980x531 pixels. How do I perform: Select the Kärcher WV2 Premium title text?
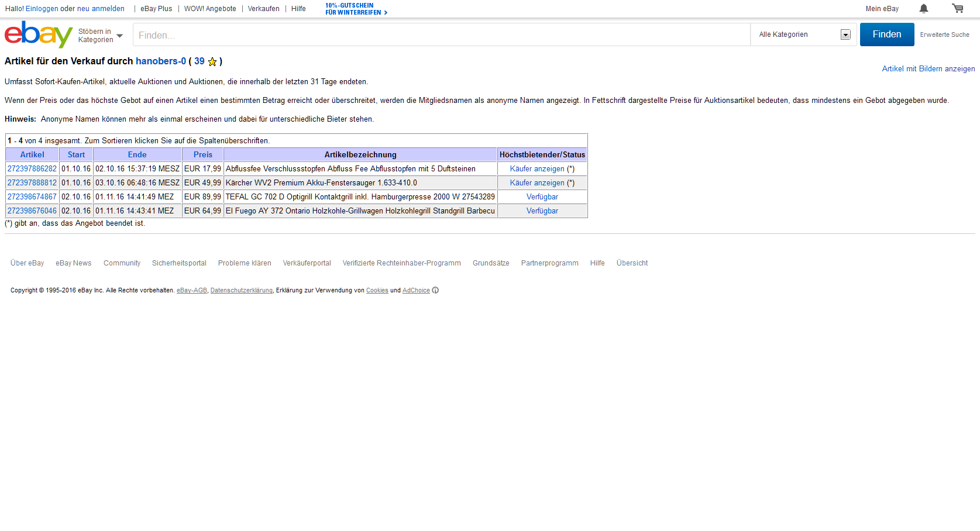tap(321, 182)
